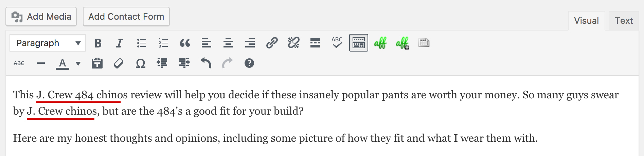Image resolution: width=644 pixels, height=156 pixels.
Task: Expand the text color arrow dropdown
Action: coord(78,63)
